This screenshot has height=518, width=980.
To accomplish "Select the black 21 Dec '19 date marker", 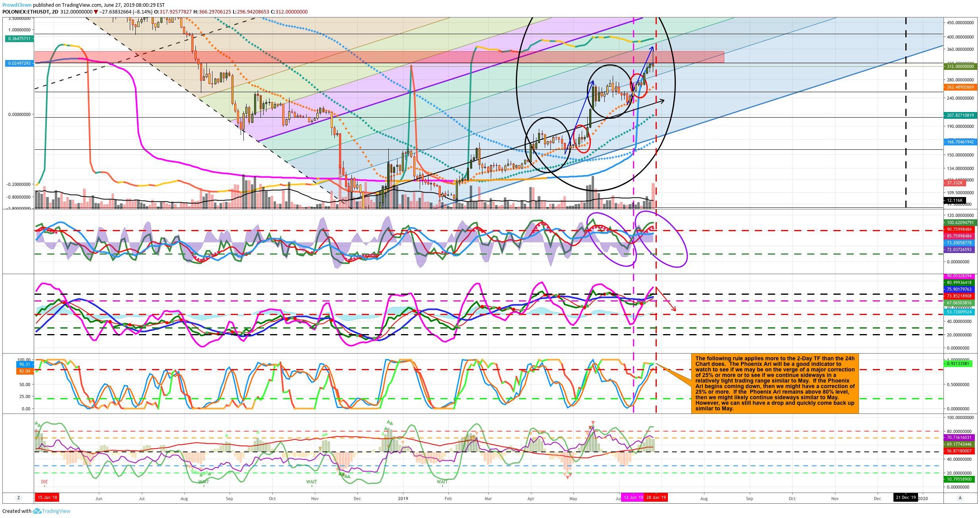I will 906,497.
